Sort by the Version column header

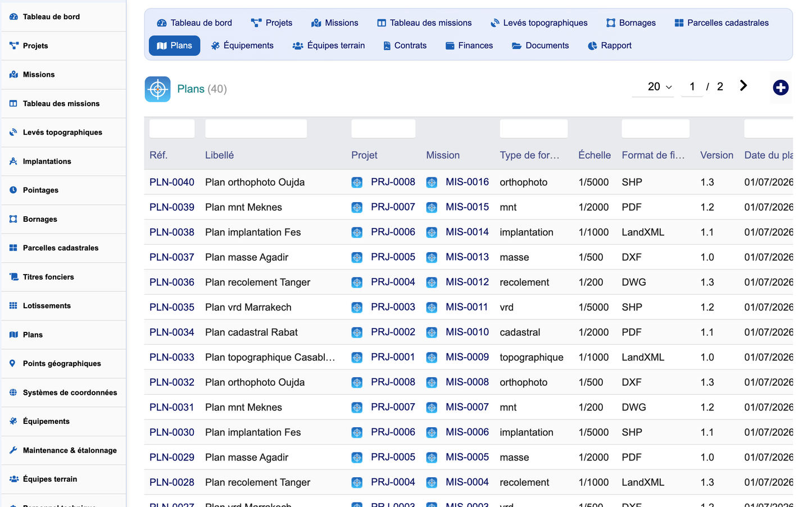pyautogui.click(x=716, y=156)
